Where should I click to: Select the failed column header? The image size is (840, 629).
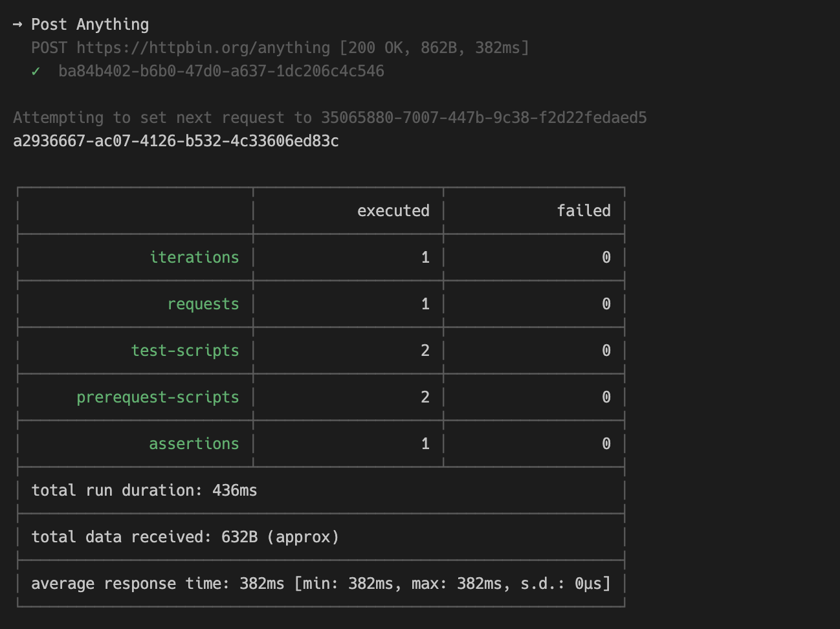click(583, 210)
